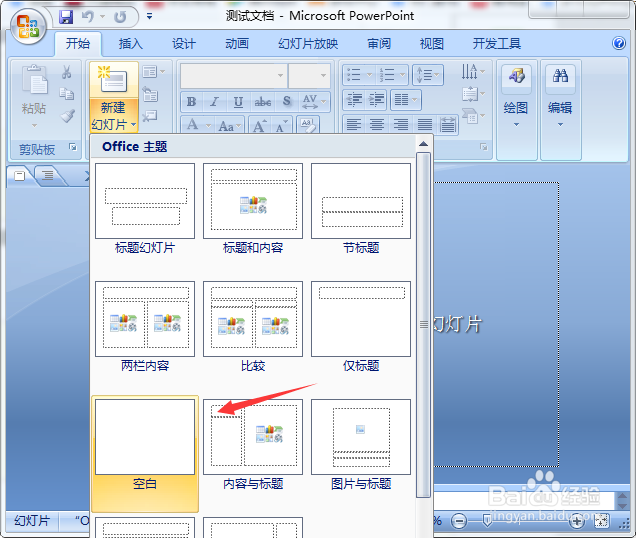Open text direction options
Viewport: 636px width, 538px height.
pyautogui.click(x=473, y=71)
